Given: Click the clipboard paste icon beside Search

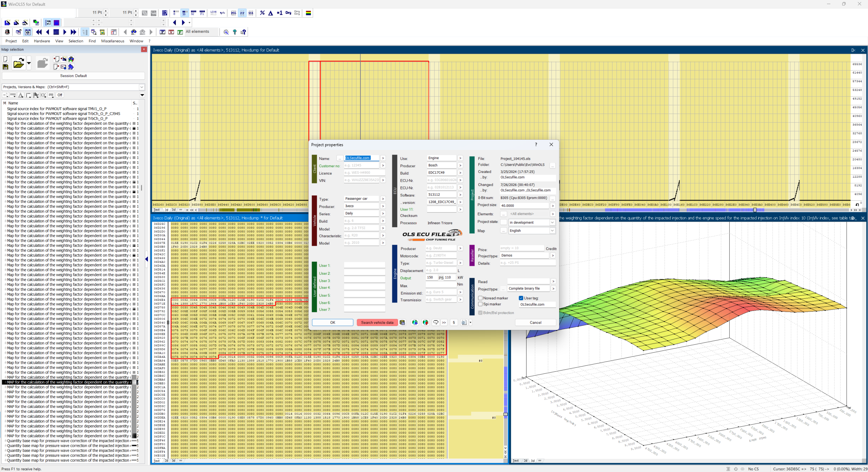Looking at the screenshot, I should [x=402, y=322].
